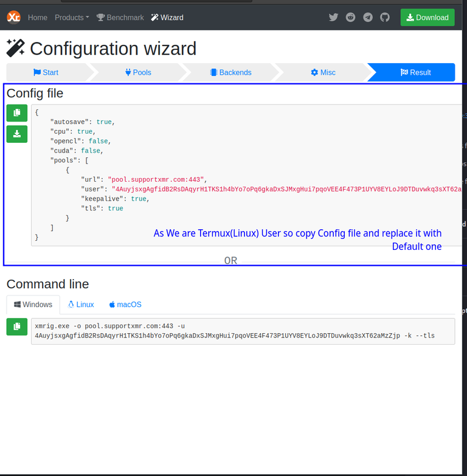Open the Benchmark page
The width and height of the screenshot is (467, 476).
coord(120,18)
